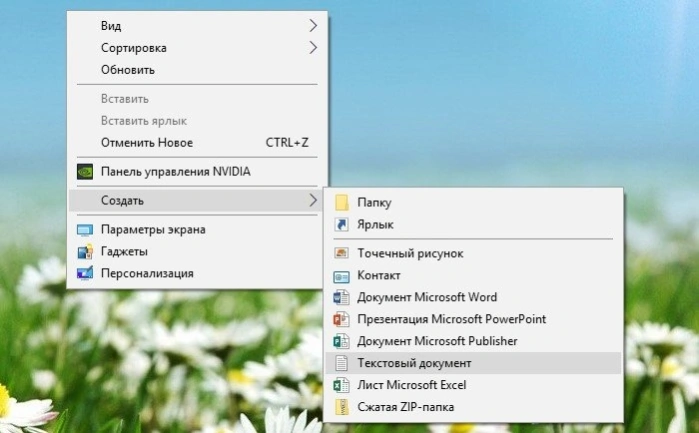
Task: Click the arrow beside Создать
Action: [313, 201]
